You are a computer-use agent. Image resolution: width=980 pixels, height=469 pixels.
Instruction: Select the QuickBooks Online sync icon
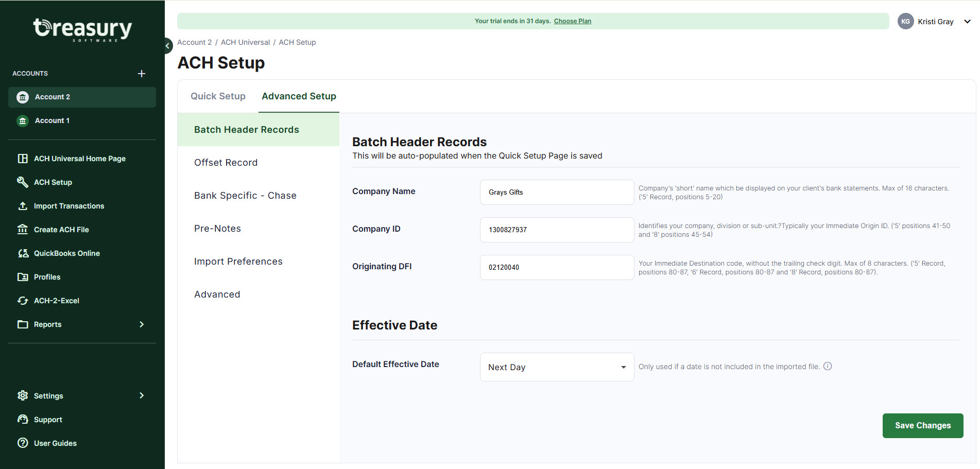click(x=23, y=253)
